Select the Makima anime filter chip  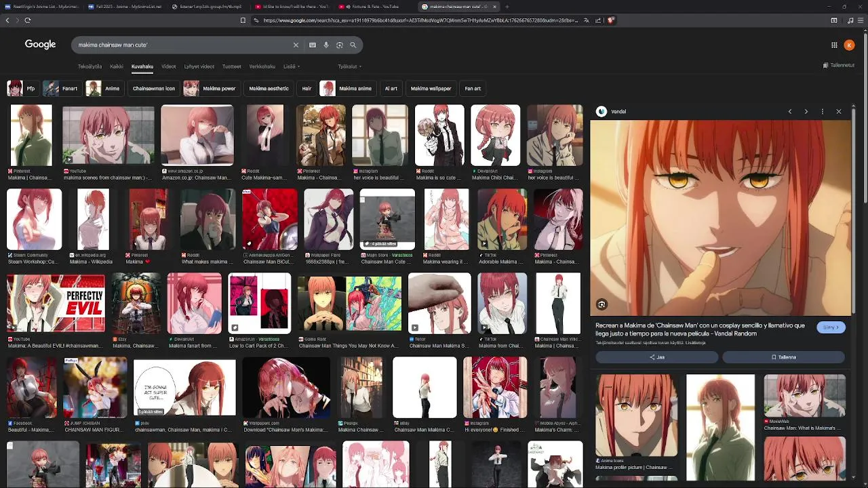pyautogui.click(x=348, y=88)
